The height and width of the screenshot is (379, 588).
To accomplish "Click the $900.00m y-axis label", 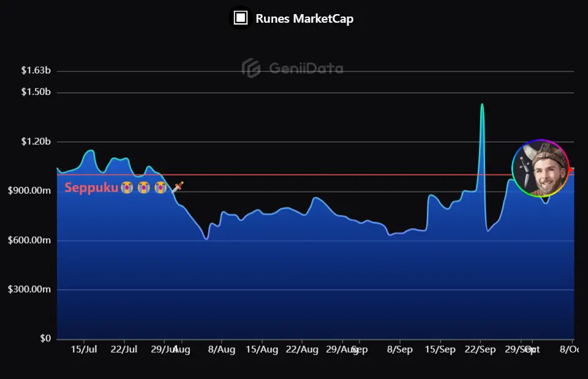I will click(29, 191).
